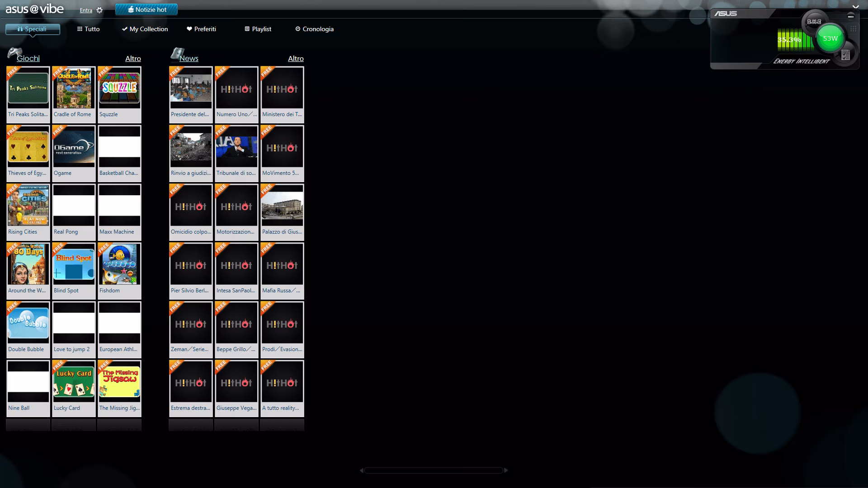
Task: Open the Nine Ball game tile
Action: coord(28,389)
